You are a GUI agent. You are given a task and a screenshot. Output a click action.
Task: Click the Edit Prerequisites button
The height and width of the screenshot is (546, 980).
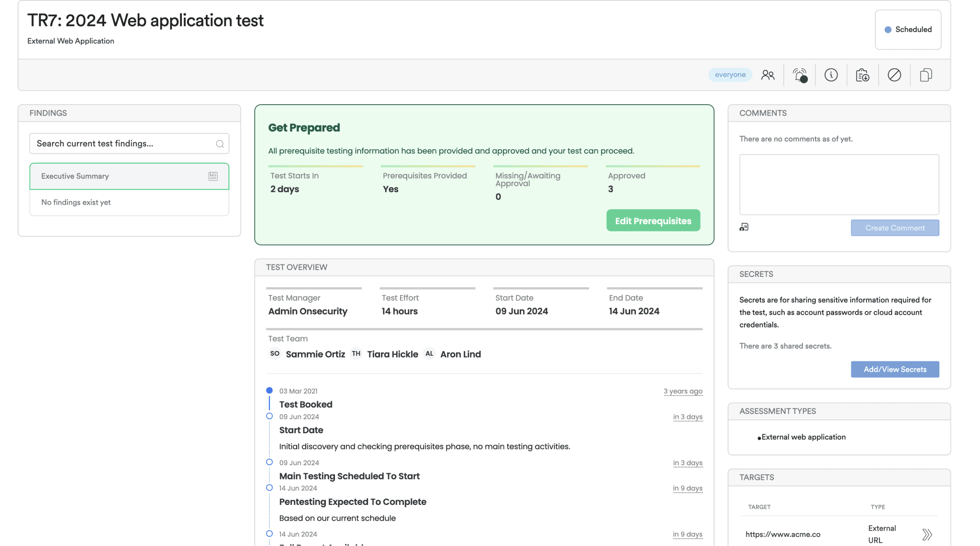[x=653, y=220]
